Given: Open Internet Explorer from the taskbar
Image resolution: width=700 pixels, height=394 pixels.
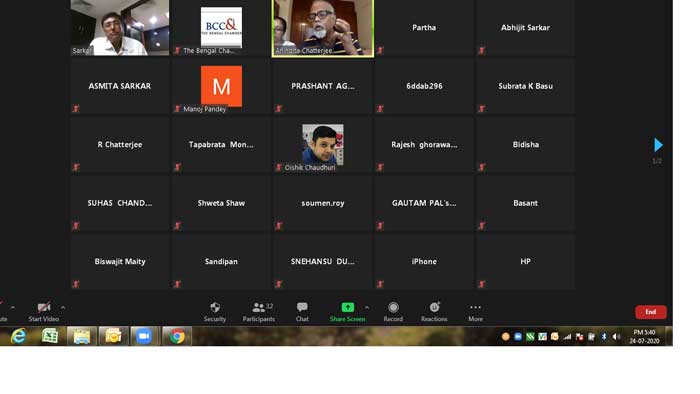Looking at the screenshot, I should [18, 336].
